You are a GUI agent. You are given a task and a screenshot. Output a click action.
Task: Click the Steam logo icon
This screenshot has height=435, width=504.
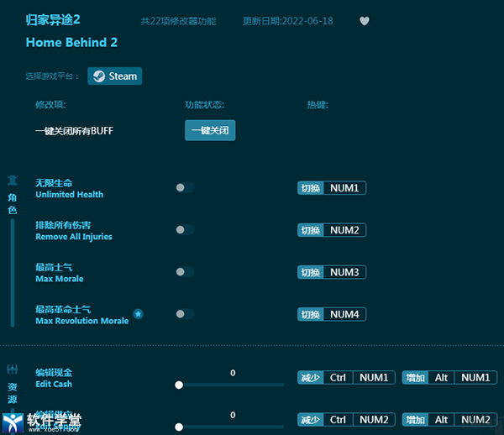pyautogui.click(x=99, y=76)
